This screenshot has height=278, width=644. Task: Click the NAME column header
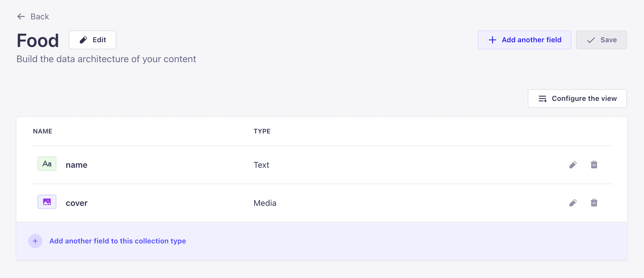[43, 131]
